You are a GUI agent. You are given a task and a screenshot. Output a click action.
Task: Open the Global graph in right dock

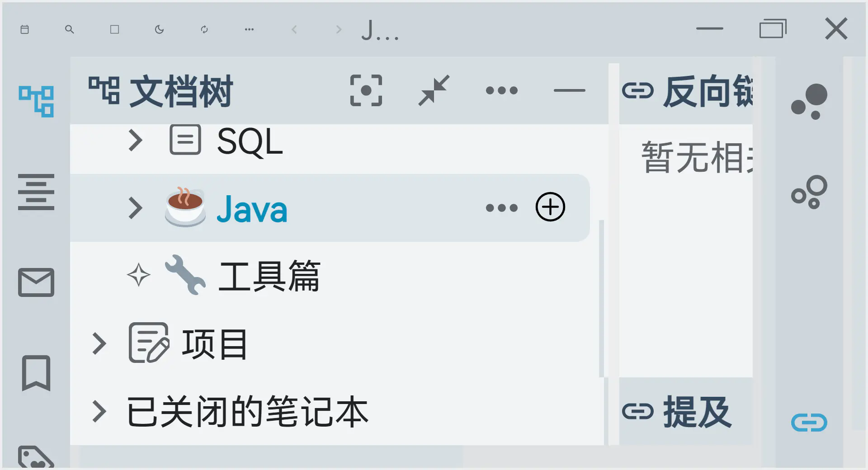tap(809, 192)
